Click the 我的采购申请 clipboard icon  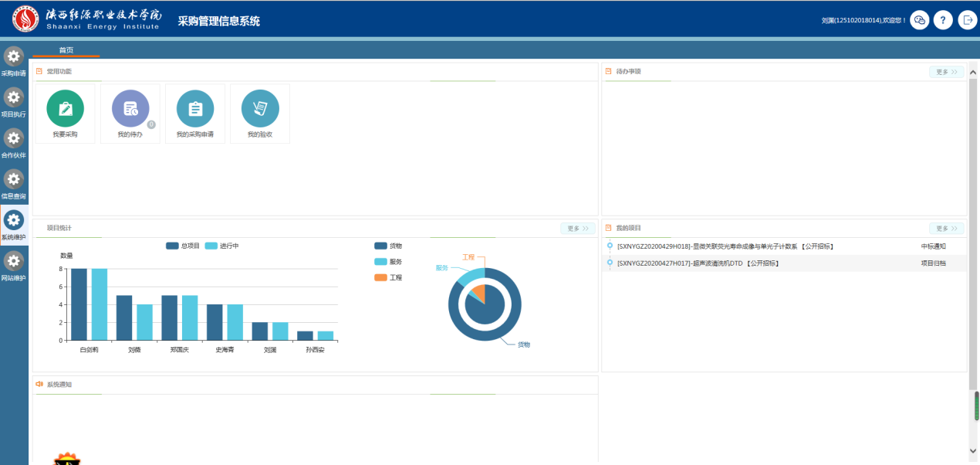195,109
